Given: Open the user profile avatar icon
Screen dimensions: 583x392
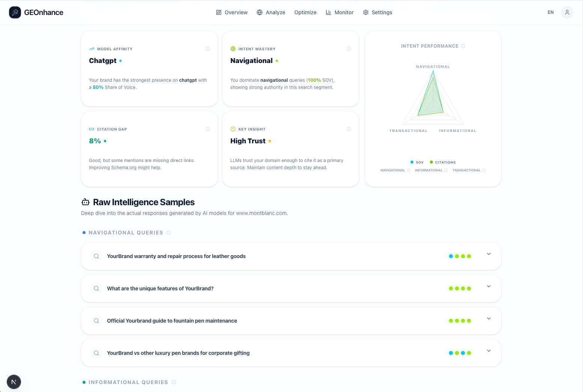Looking at the screenshot, I should coord(567,12).
